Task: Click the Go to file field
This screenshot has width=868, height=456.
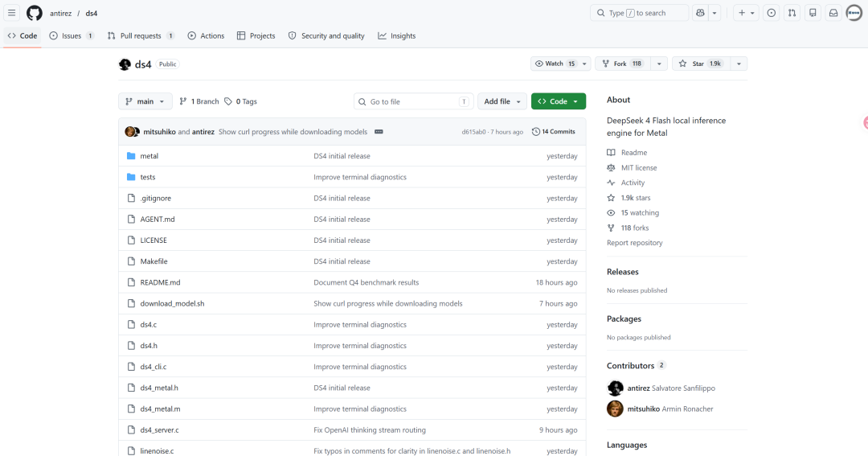Action: 414,101
